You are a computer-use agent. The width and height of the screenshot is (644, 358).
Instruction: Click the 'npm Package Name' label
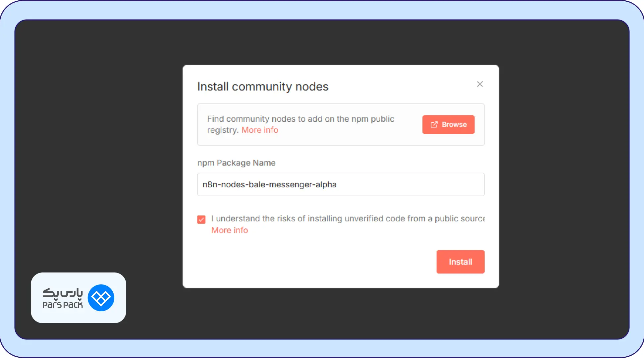coord(236,163)
